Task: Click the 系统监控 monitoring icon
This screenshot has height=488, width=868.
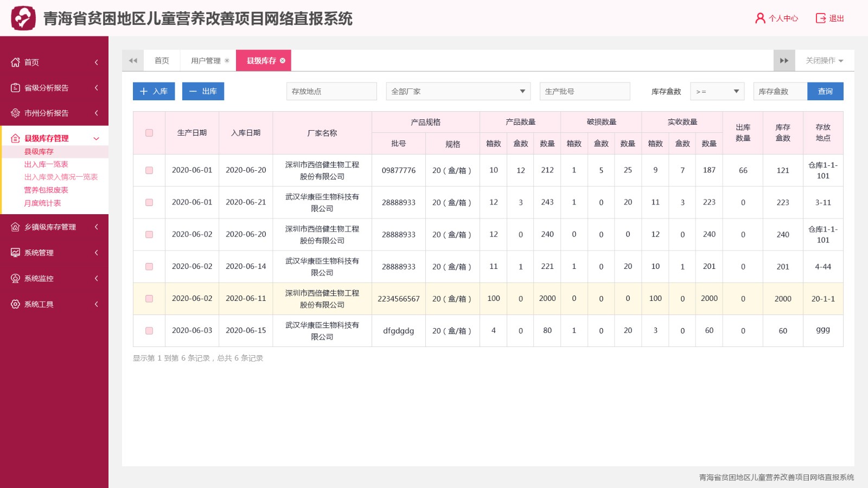Action: tap(15, 278)
